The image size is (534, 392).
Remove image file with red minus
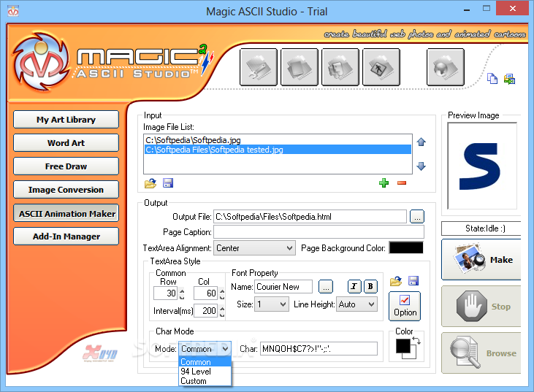pos(402,183)
